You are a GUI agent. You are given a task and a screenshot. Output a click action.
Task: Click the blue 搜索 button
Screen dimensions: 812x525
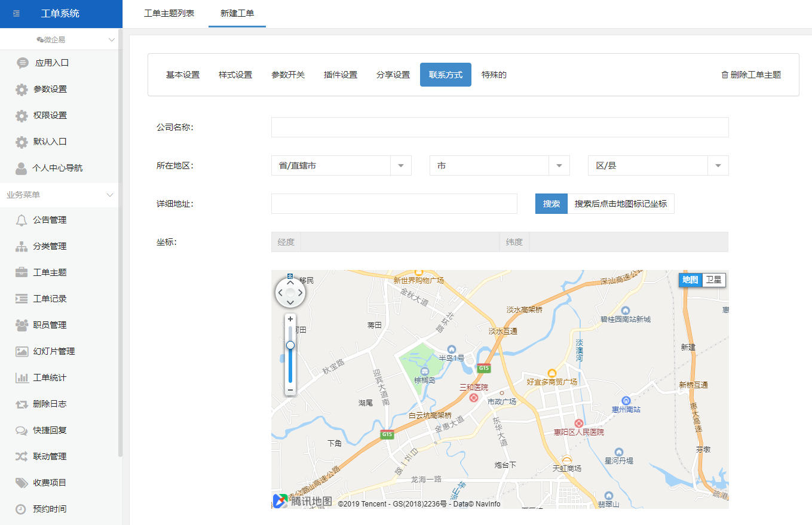(551, 204)
